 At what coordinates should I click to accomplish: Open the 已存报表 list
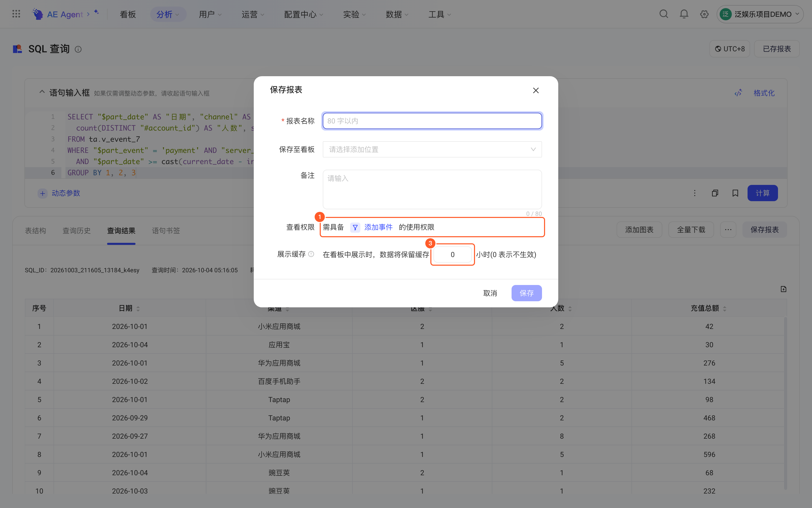pos(777,49)
